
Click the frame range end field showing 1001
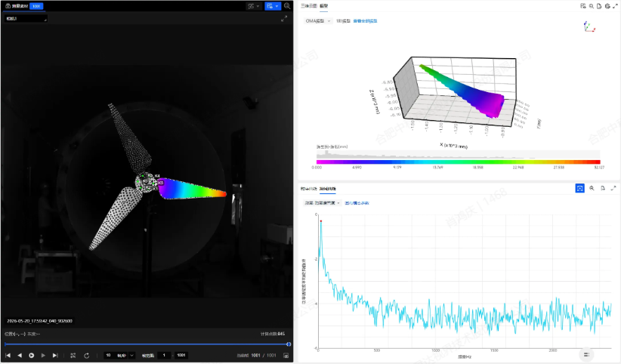coord(181,355)
